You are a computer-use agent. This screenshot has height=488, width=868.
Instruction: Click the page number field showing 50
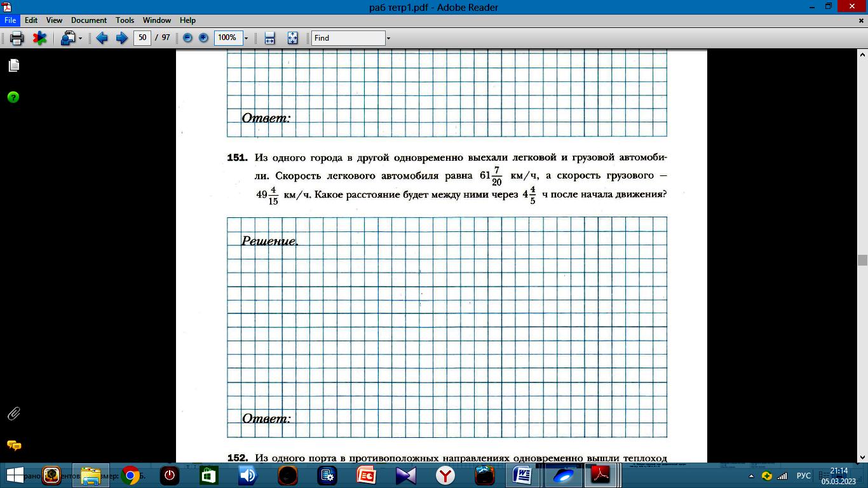click(x=142, y=38)
